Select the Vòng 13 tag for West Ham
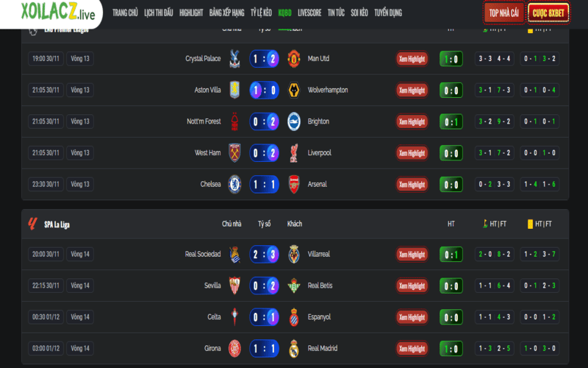588x368 pixels. [x=80, y=153]
